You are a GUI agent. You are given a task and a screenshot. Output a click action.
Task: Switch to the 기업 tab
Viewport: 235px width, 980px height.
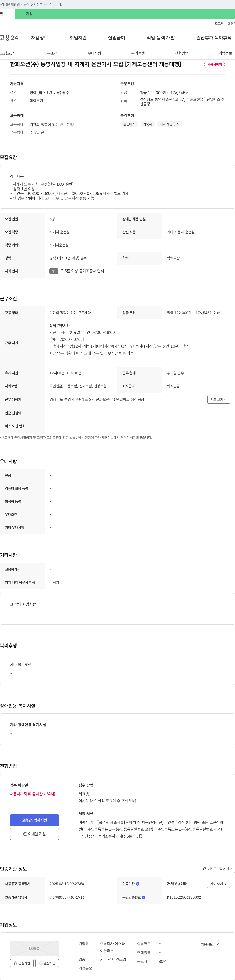29,14
